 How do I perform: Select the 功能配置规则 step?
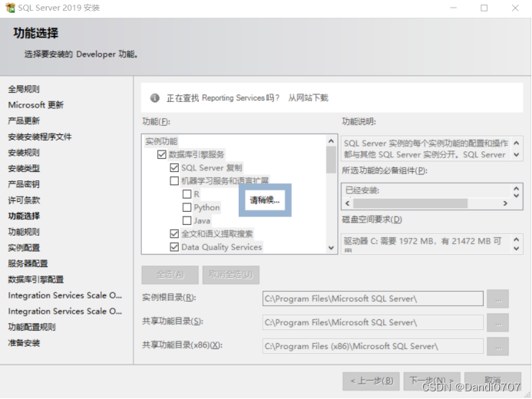(32, 327)
